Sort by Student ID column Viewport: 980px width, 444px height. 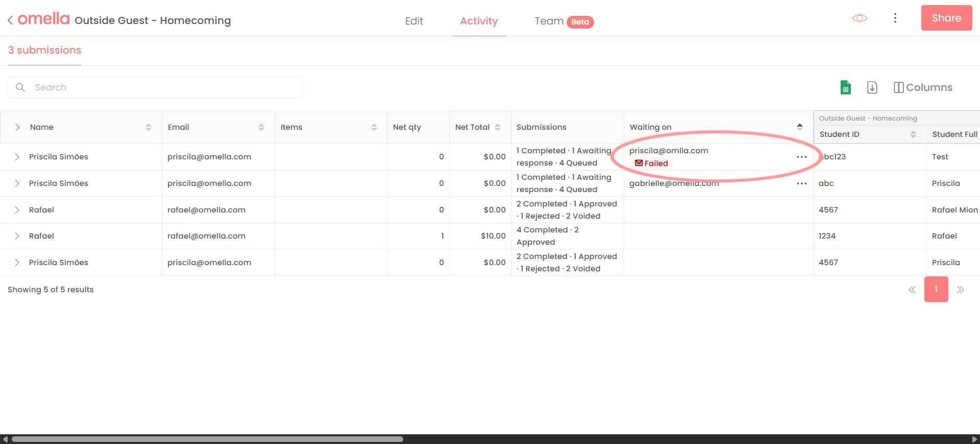[x=913, y=134]
